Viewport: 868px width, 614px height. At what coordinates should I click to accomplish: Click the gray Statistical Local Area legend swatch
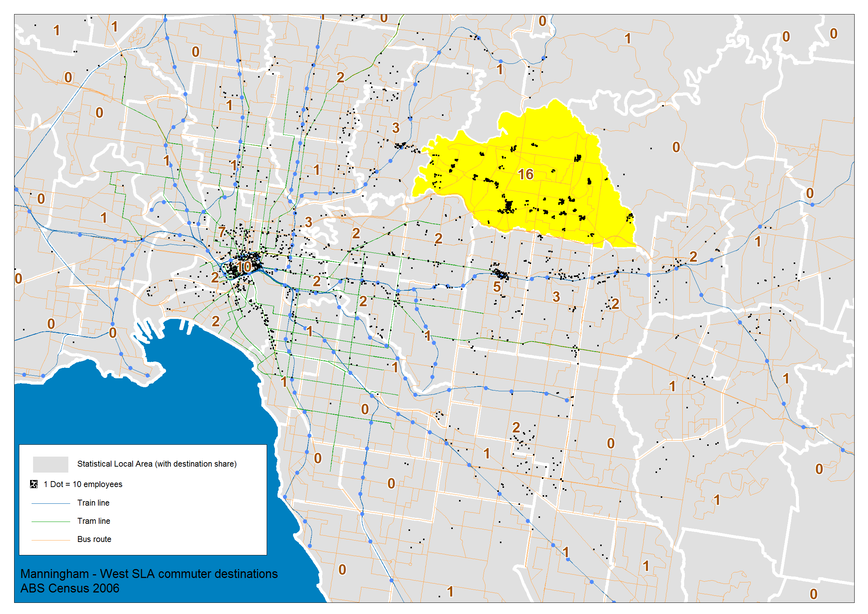click(x=50, y=464)
